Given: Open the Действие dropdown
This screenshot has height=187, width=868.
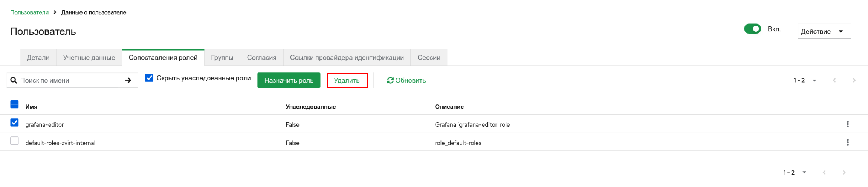Looking at the screenshot, I should (x=824, y=31).
